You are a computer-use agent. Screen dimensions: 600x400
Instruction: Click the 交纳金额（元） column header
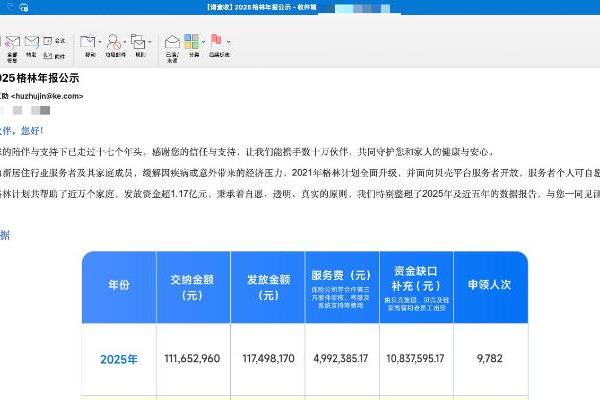coord(192,287)
